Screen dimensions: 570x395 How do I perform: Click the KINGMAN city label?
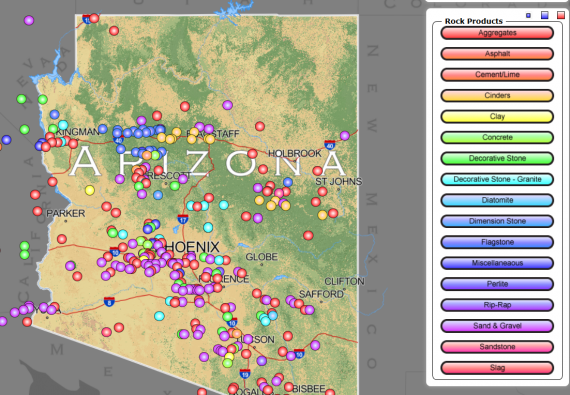tap(78, 132)
